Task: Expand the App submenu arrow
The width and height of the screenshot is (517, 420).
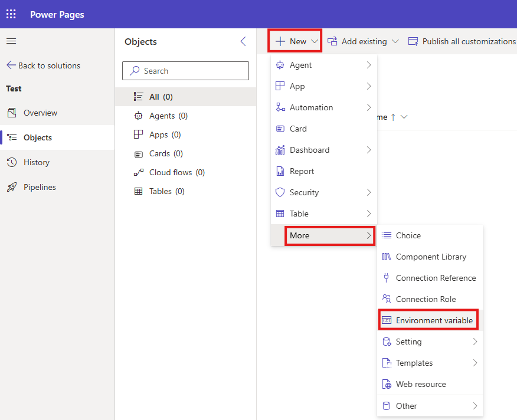Action: point(369,86)
